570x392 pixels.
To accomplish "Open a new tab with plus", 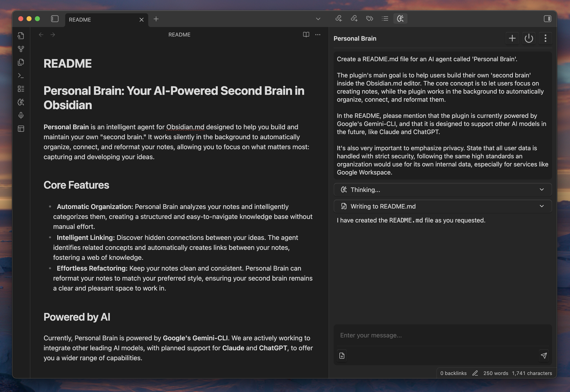I will point(156,19).
